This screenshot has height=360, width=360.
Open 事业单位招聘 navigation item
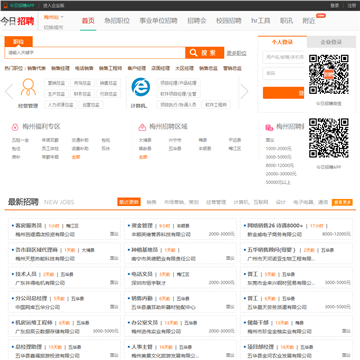click(x=158, y=21)
